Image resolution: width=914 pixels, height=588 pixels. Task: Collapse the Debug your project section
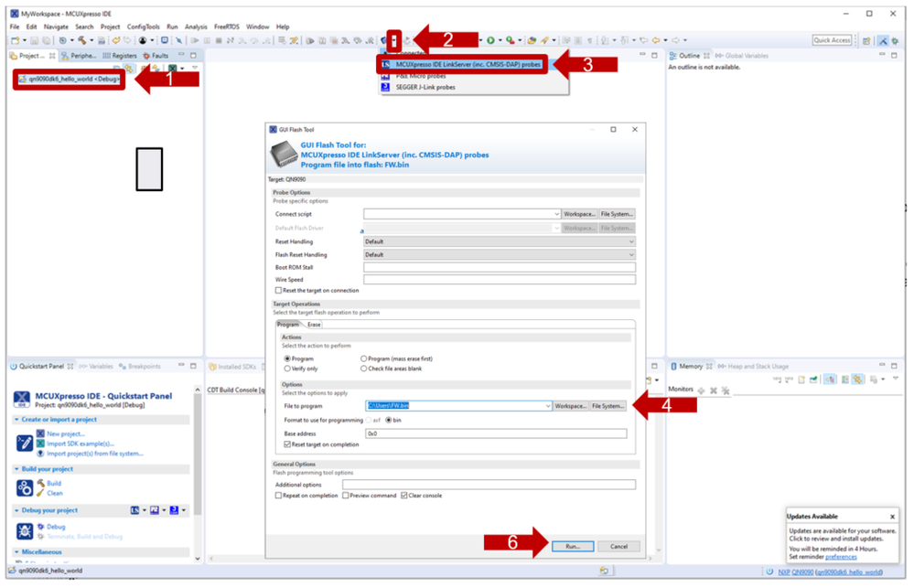coord(16,510)
